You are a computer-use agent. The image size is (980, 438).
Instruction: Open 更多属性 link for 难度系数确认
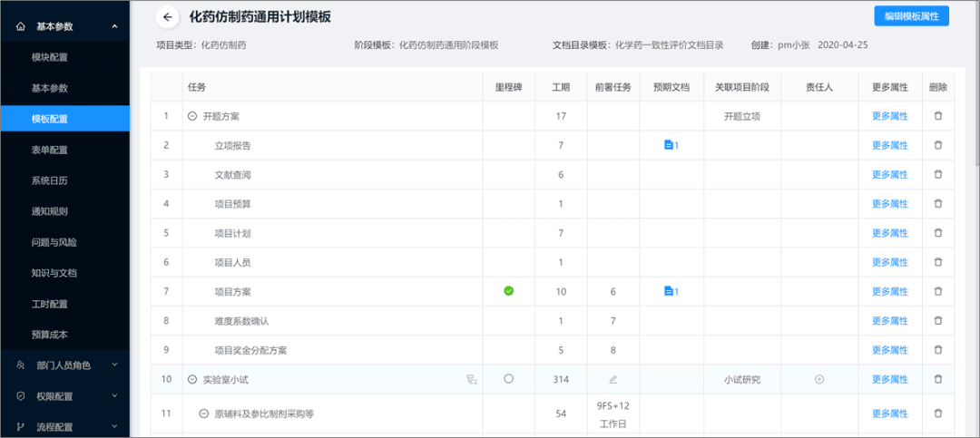tap(890, 320)
